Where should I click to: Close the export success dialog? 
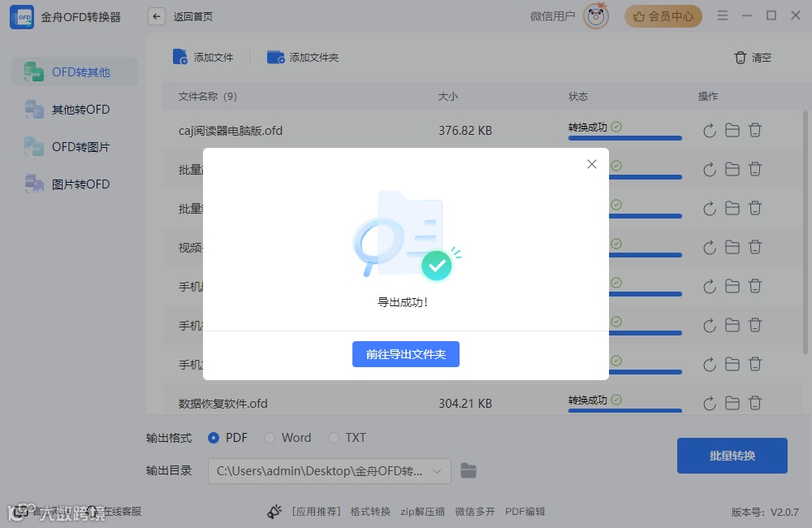pyautogui.click(x=592, y=164)
